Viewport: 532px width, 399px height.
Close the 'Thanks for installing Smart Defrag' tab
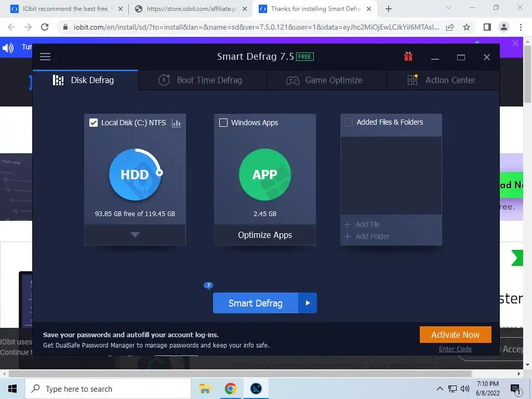pos(369,9)
